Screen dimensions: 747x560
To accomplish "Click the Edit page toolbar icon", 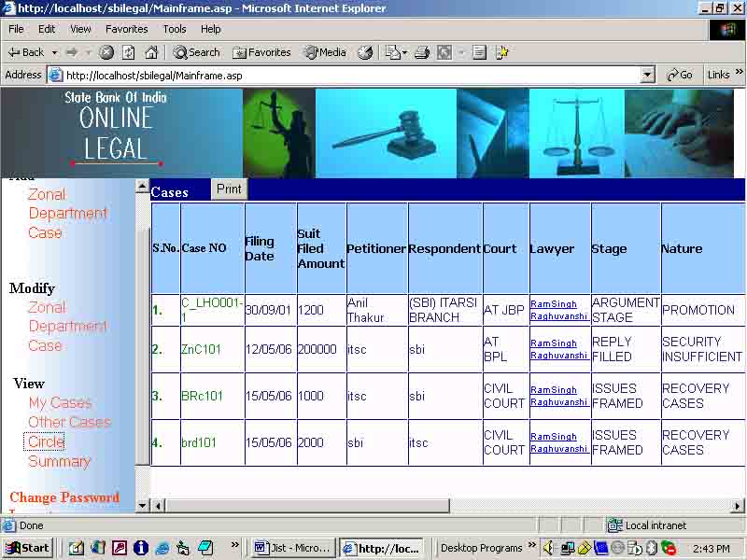I will [x=444, y=52].
